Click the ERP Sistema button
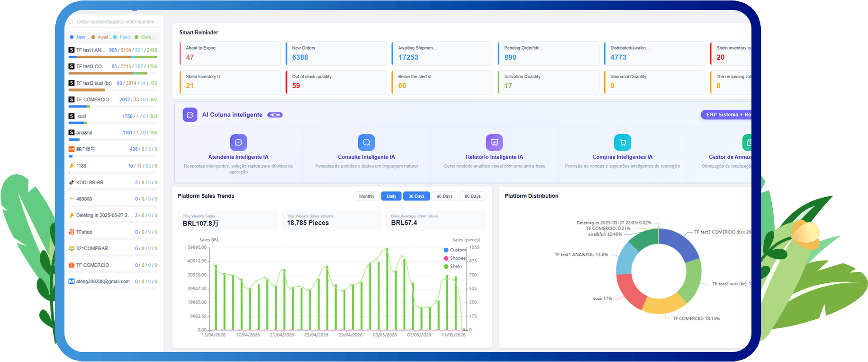 point(726,115)
